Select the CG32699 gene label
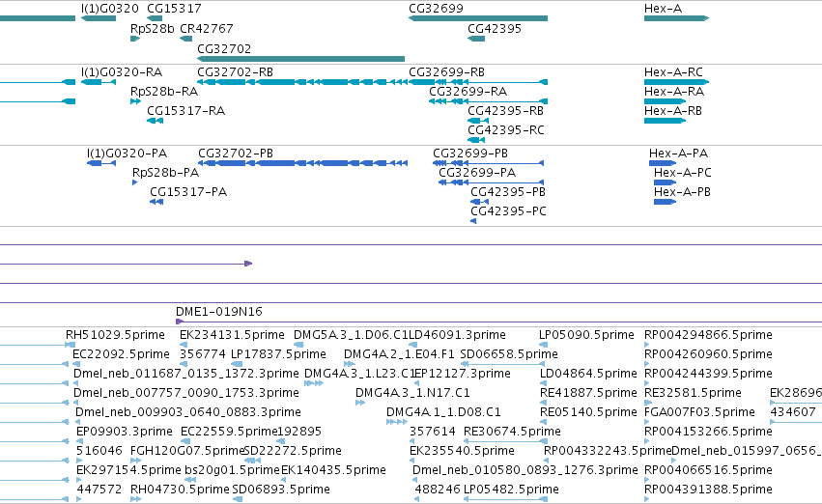The image size is (822, 504). pyautogui.click(x=436, y=9)
